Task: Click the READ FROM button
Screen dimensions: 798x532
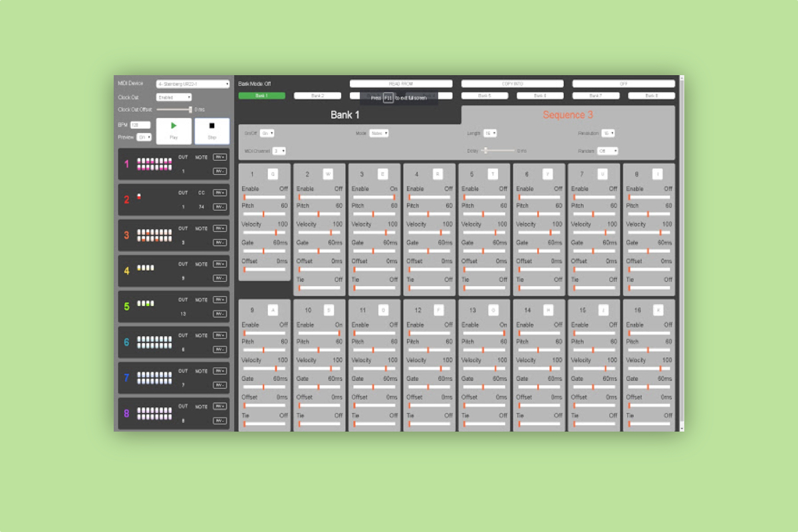Action: point(401,84)
